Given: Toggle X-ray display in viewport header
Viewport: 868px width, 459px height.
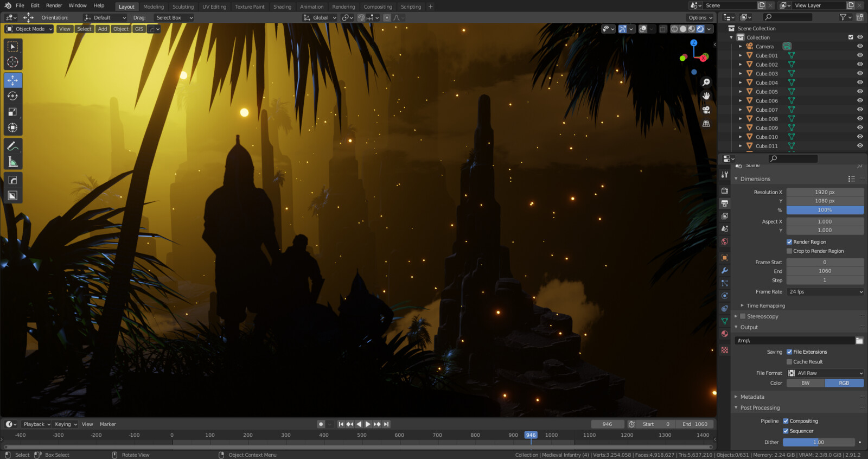Looking at the screenshot, I should 663,29.
